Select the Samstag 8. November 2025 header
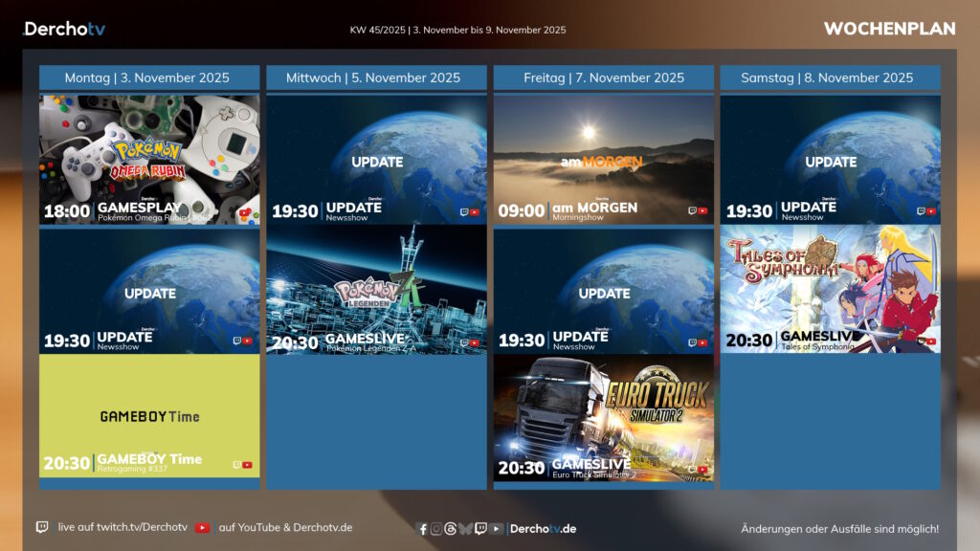The width and height of the screenshot is (980, 551). point(830,77)
